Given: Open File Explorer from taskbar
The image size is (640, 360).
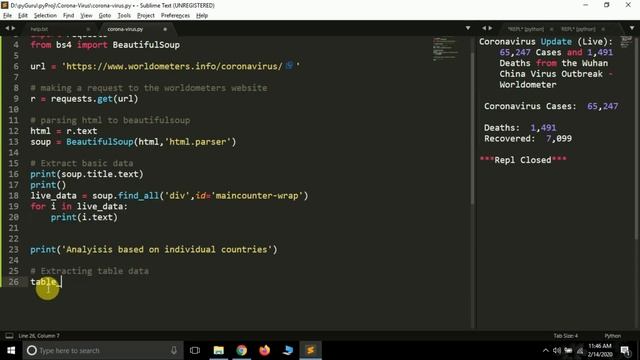Looking at the screenshot, I should tap(219, 350).
